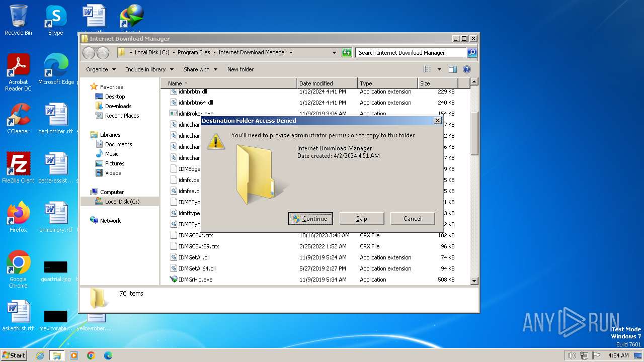Open the Share with dropdown
The height and width of the screenshot is (362, 644).
(200, 69)
